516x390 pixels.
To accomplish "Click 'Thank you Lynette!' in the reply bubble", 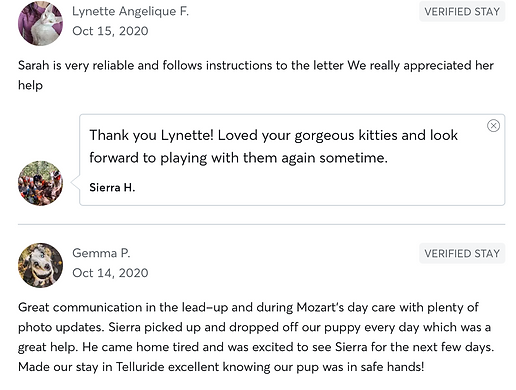I will [151, 136].
